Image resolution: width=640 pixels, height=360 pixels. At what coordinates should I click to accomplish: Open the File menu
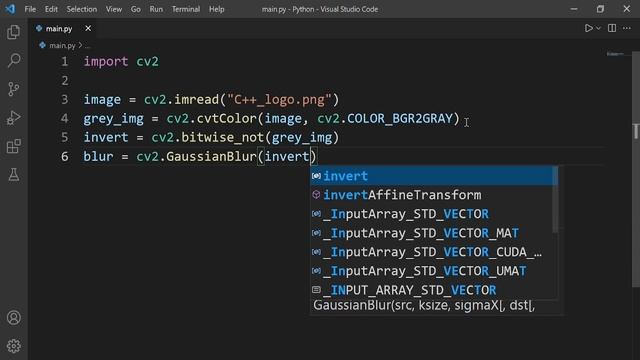pos(30,9)
